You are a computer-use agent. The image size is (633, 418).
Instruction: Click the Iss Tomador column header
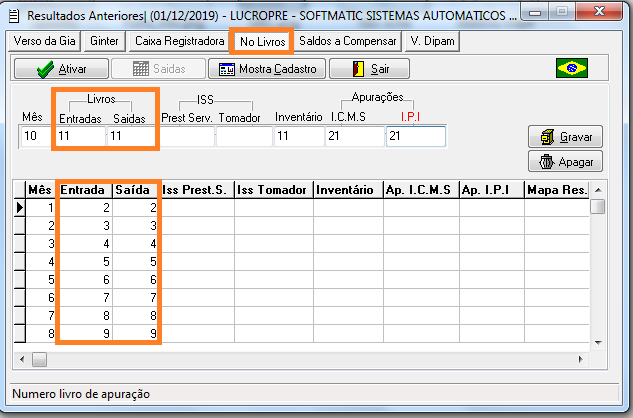pyautogui.click(x=274, y=190)
